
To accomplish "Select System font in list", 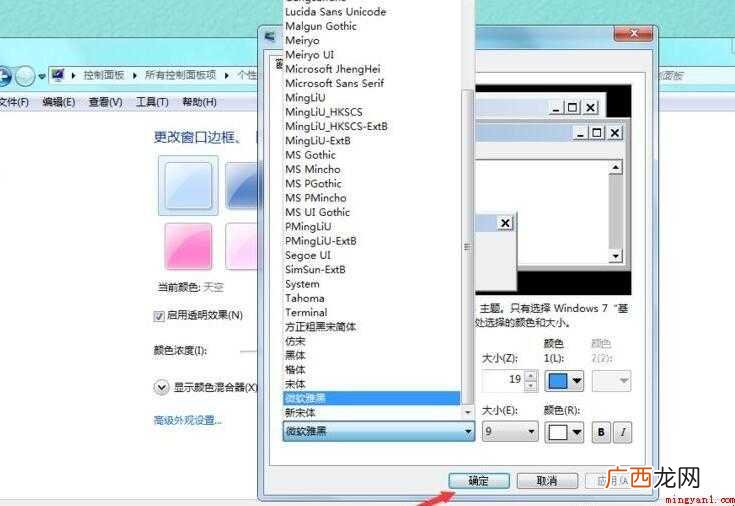I will (x=302, y=284).
